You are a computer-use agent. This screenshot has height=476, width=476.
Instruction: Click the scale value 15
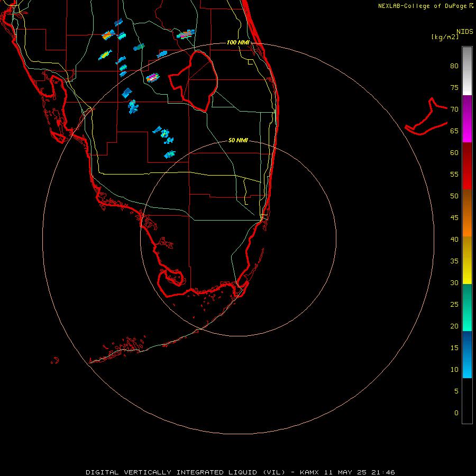pyautogui.click(x=454, y=347)
